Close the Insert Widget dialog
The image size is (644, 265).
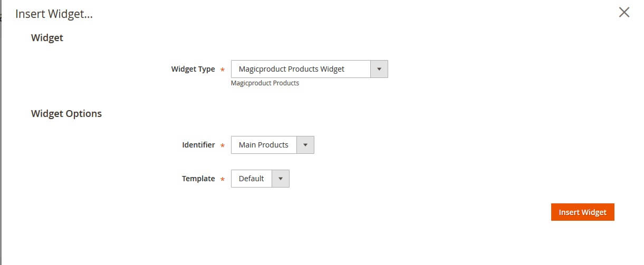click(x=624, y=13)
